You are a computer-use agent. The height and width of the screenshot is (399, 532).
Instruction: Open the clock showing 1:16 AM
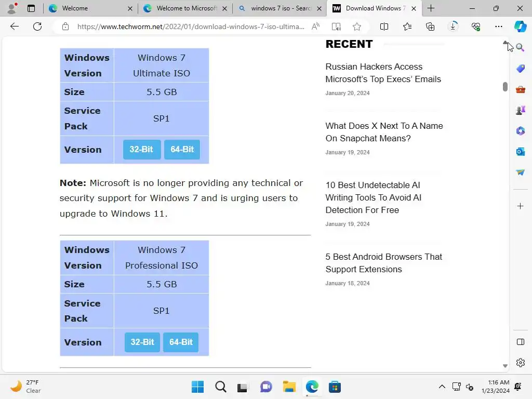tap(496, 387)
